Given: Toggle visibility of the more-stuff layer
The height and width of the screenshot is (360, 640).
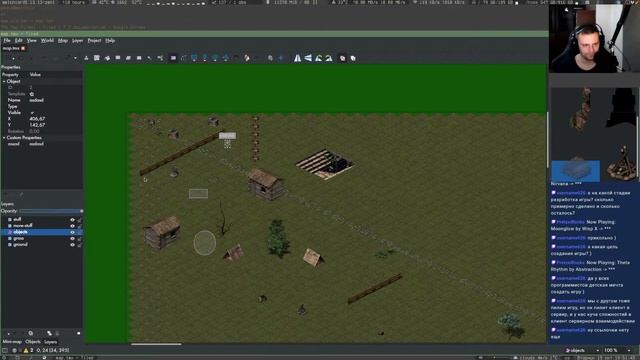Looking at the screenshot, I should tap(72, 226).
